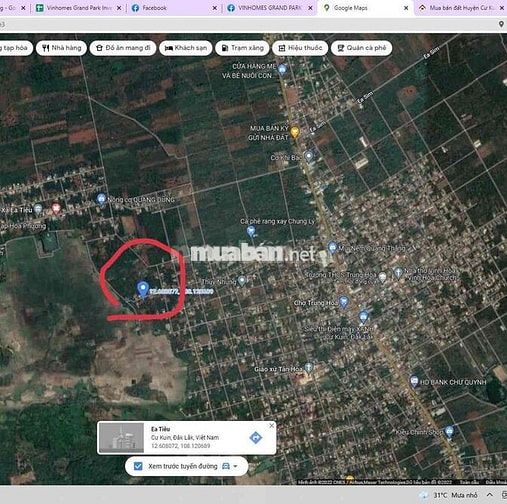Filter by Hiệu thuốc category
Viewport: 507px width, 504px height.
coord(300,48)
